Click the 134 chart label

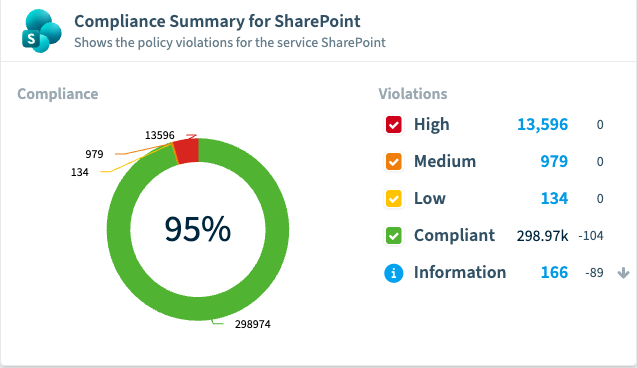80,172
